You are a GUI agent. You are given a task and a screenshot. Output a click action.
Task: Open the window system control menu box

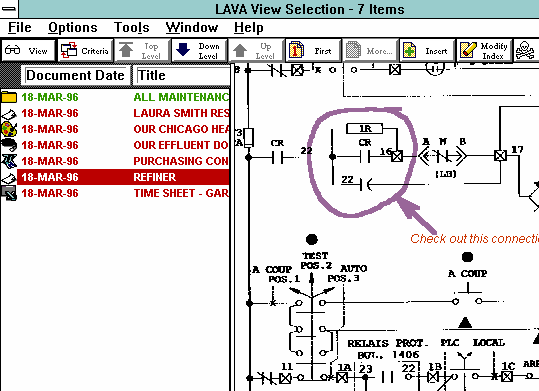(9, 8)
